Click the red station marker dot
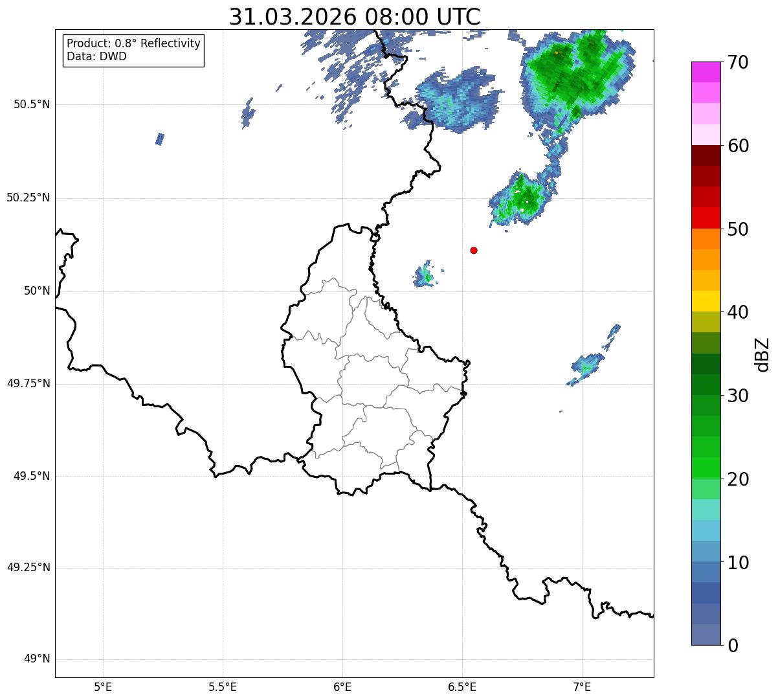This screenshot has height=700, width=778. pyautogui.click(x=474, y=250)
